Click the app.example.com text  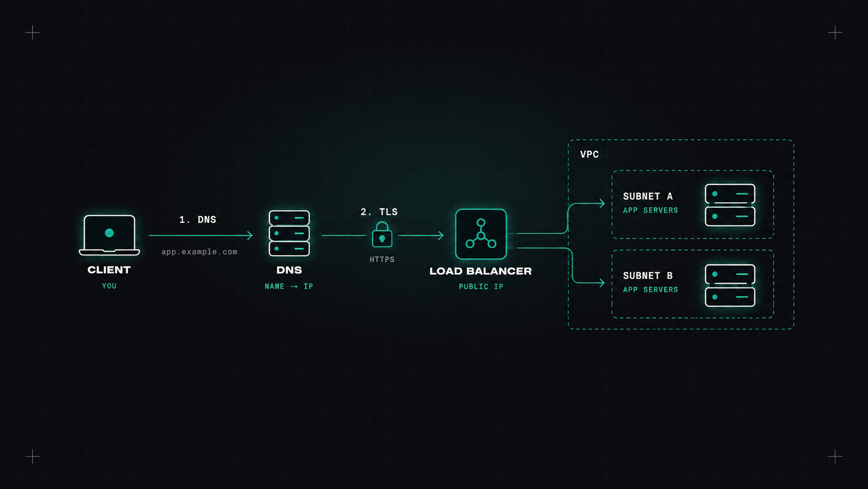point(199,252)
